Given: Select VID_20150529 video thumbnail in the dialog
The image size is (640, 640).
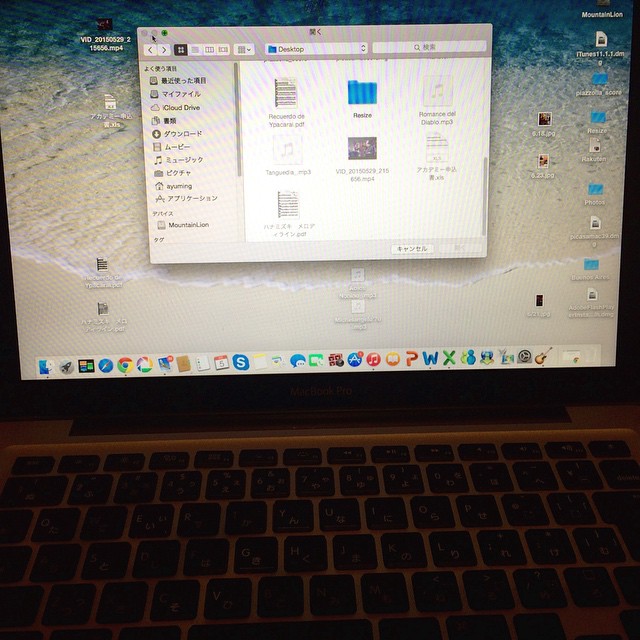Looking at the screenshot, I should (362, 148).
